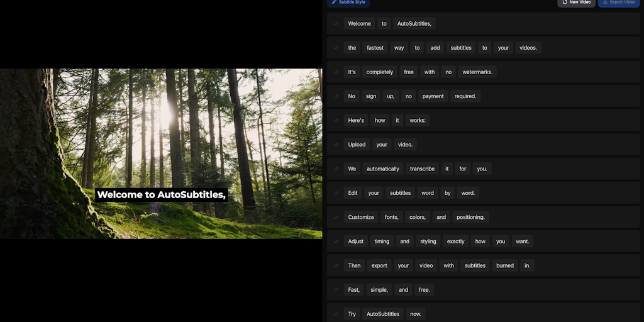Select the word "up,"
The image size is (644, 322).
[391, 96]
